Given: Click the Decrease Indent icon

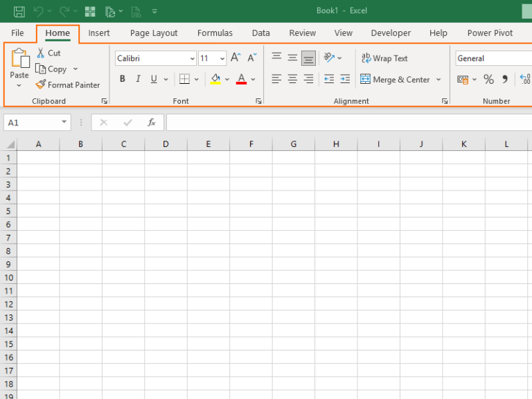Looking at the screenshot, I should click(x=329, y=79).
